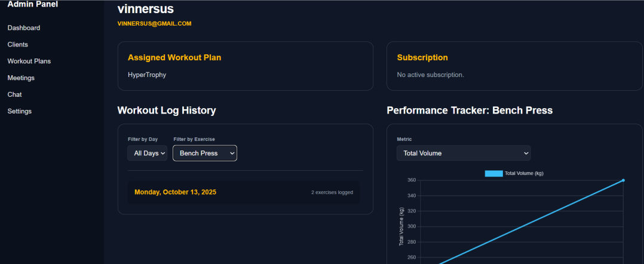Open the Dashboard page

pos(24,27)
